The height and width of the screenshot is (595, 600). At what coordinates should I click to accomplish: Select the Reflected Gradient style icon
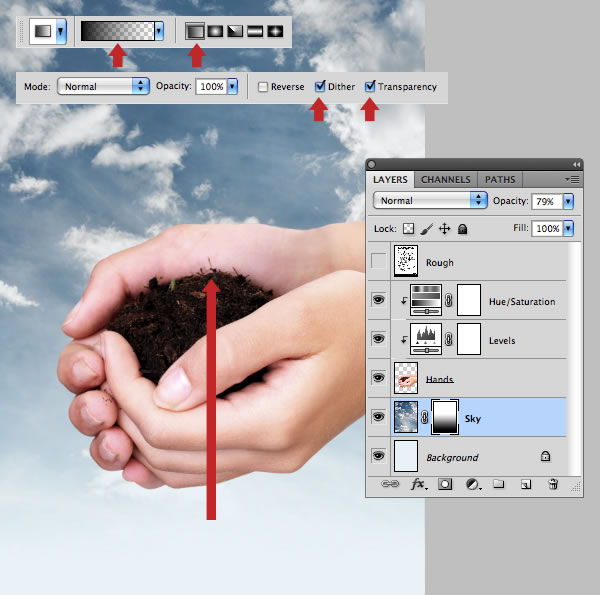[x=255, y=31]
